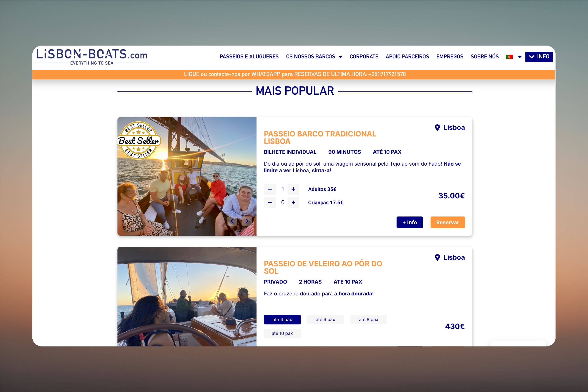Select the até 10 pax option
This screenshot has height=392, width=588.
[282, 333]
